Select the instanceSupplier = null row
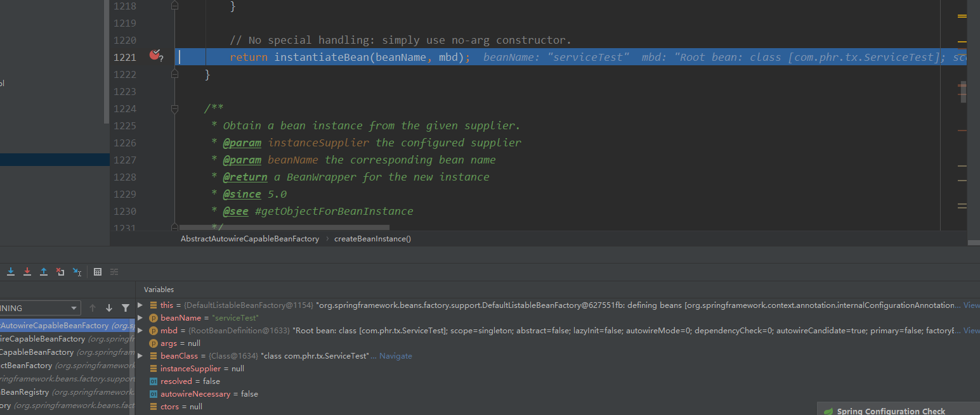The height and width of the screenshot is (415, 980). pyautogui.click(x=558, y=369)
